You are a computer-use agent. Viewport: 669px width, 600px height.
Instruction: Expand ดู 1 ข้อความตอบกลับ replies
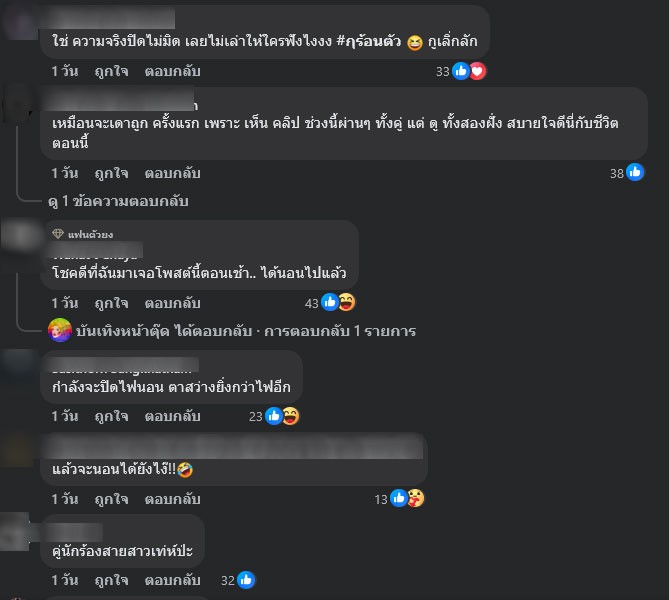click(x=118, y=201)
